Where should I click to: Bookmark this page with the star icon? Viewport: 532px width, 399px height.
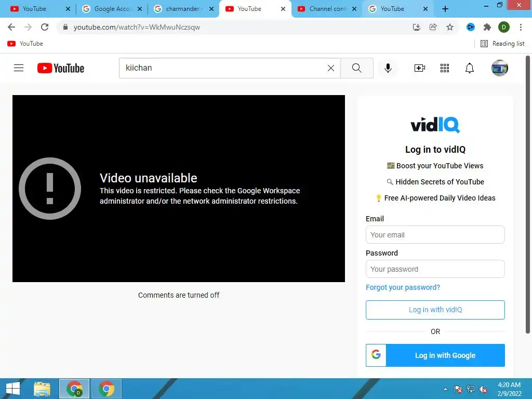(450, 27)
